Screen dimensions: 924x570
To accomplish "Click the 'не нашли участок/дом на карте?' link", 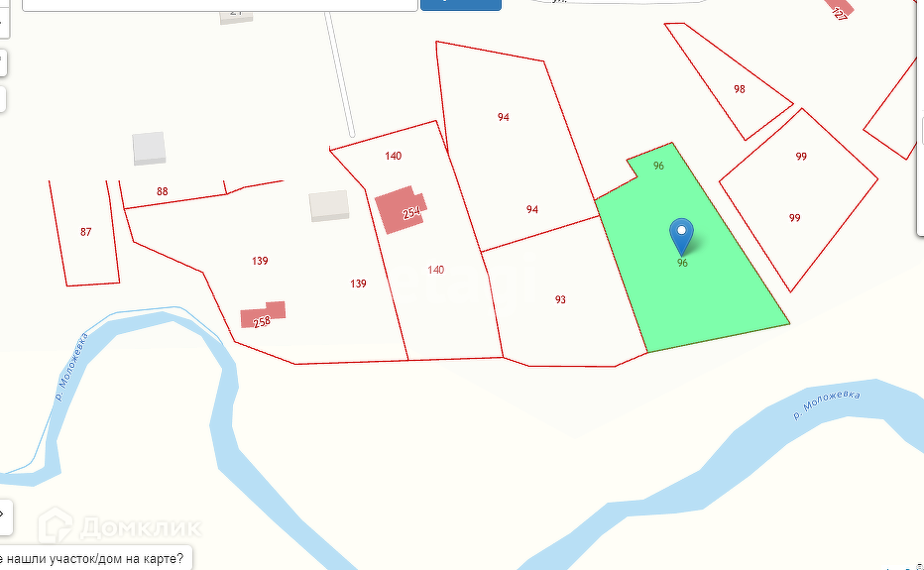I will pyautogui.click(x=92, y=558).
